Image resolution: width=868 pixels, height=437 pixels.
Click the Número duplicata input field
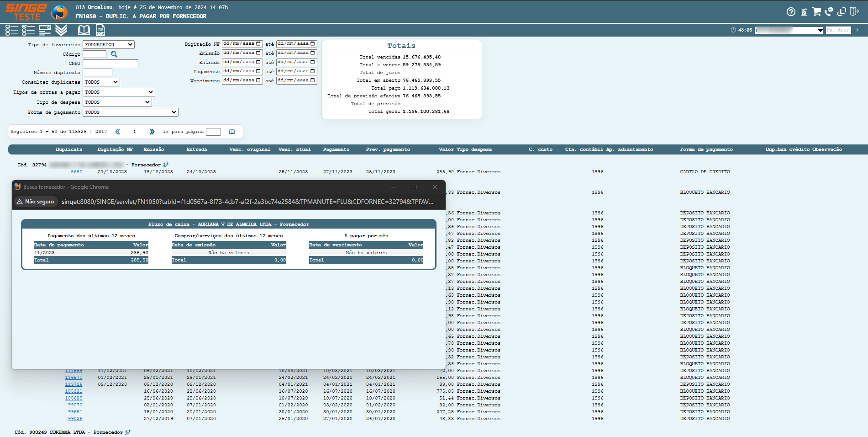[x=97, y=73]
